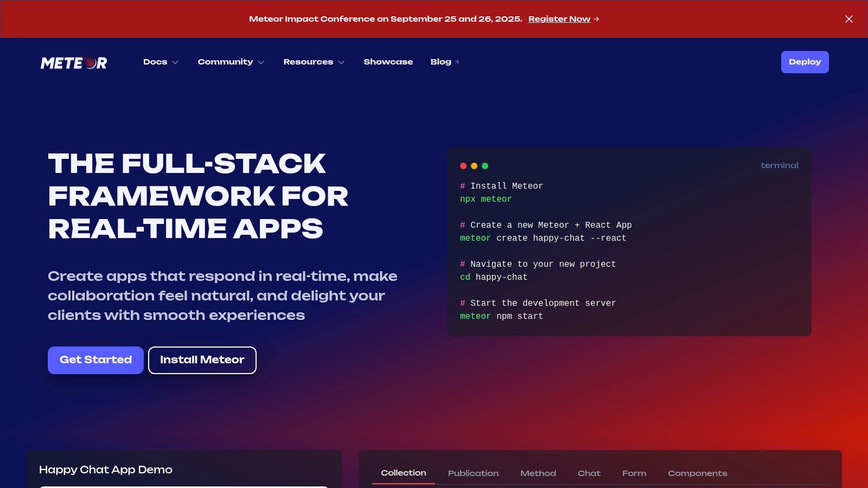Click the yellow dot in terminal window
Image resolution: width=868 pixels, height=488 pixels.
(x=474, y=166)
